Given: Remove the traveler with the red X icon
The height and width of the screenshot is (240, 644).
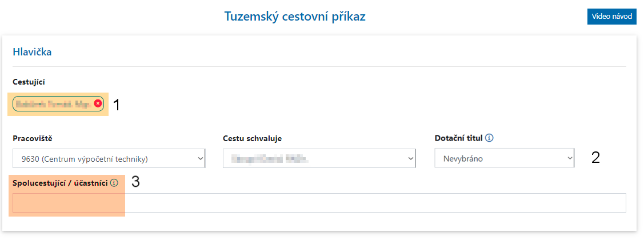Looking at the screenshot, I should (98, 103).
